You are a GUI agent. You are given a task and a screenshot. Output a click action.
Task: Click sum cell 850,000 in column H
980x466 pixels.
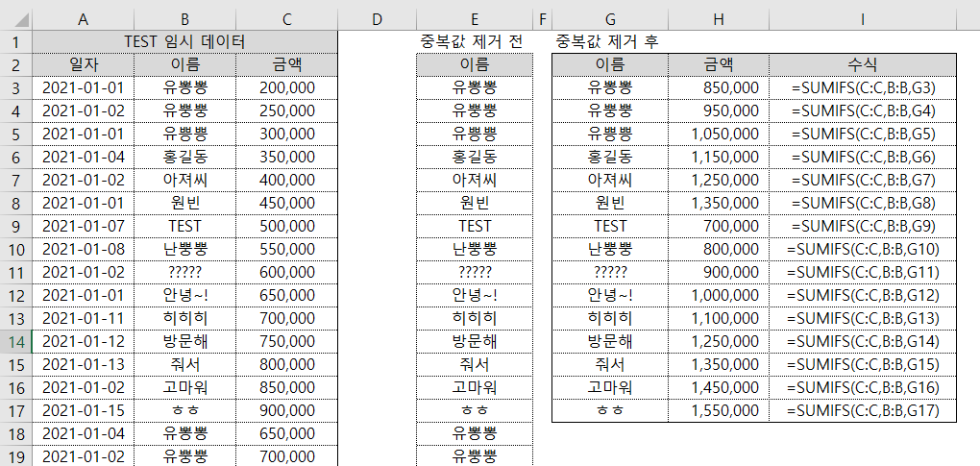click(x=719, y=88)
